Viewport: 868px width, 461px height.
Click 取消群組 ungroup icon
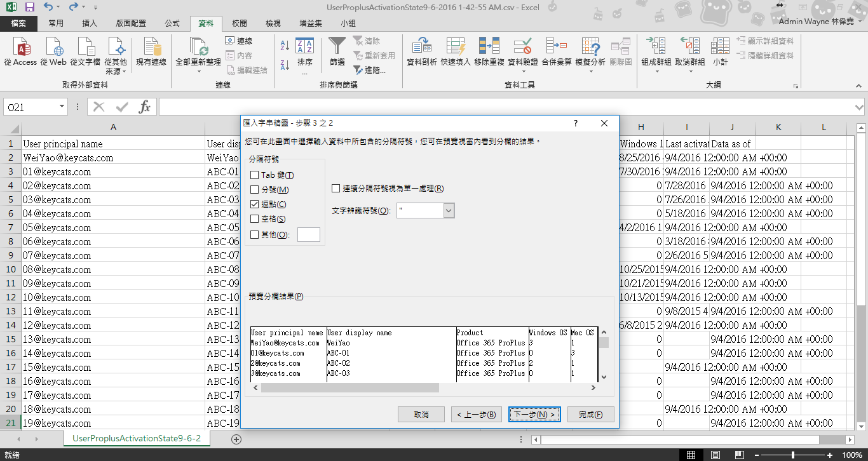click(689, 46)
